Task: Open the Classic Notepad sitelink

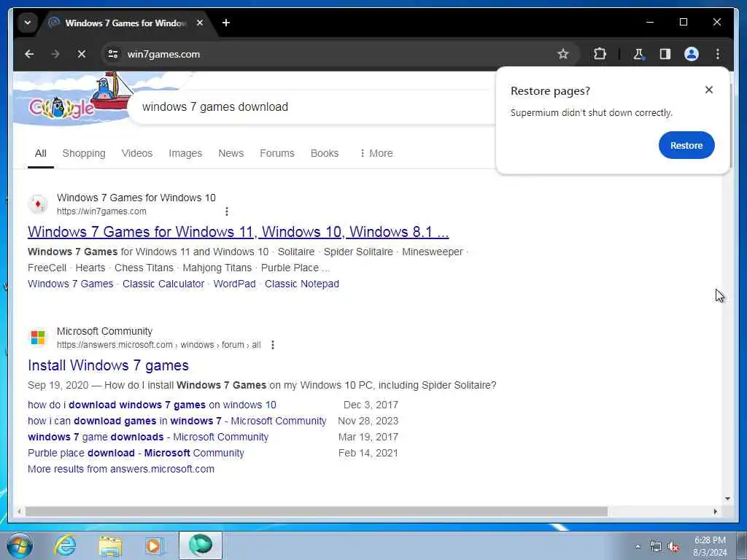Action: tap(302, 284)
